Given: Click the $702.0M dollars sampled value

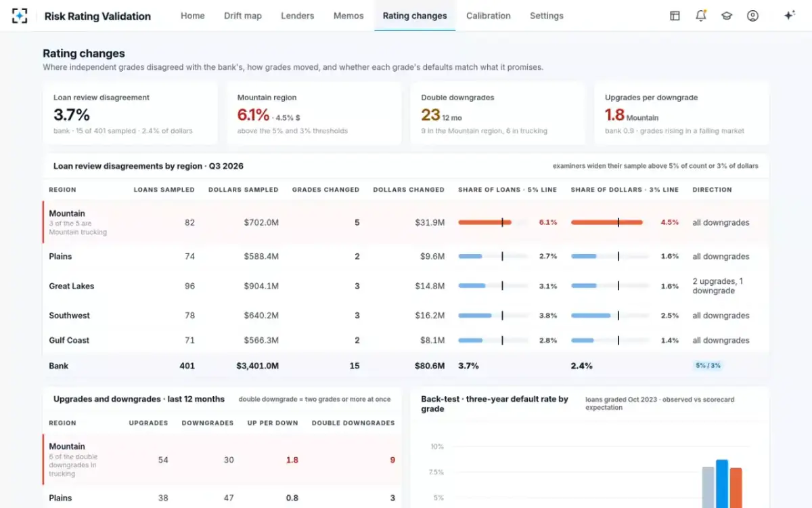Looking at the screenshot, I should coord(261,222).
